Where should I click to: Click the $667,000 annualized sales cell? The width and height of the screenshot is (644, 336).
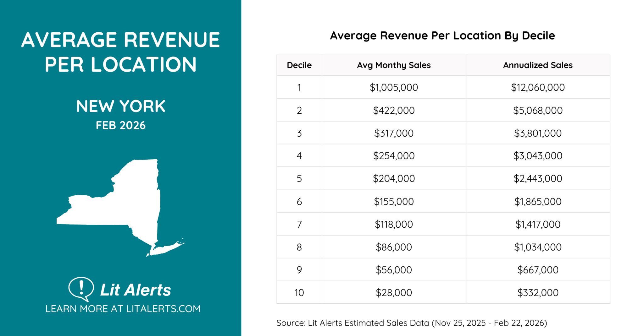click(x=538, y=270)
